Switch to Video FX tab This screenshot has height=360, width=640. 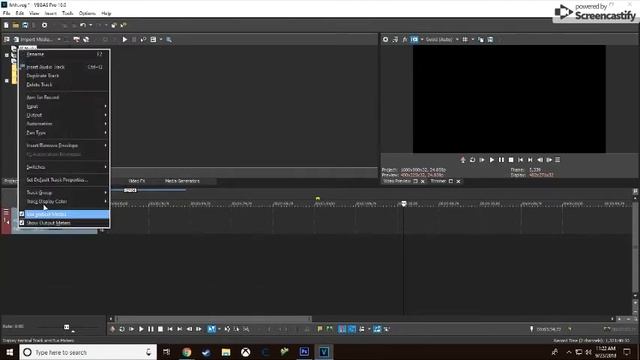tap(137, 181)
